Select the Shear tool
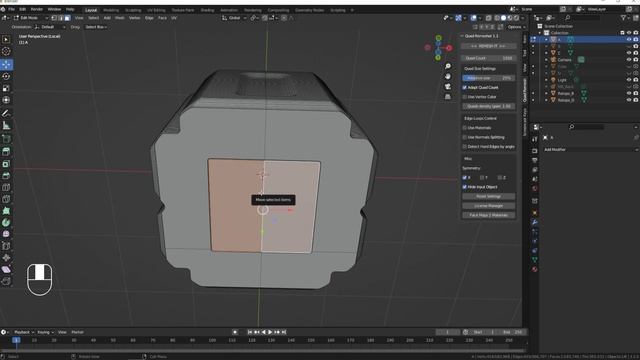Viewport: 640px width, 360px height. pos(6,269)
